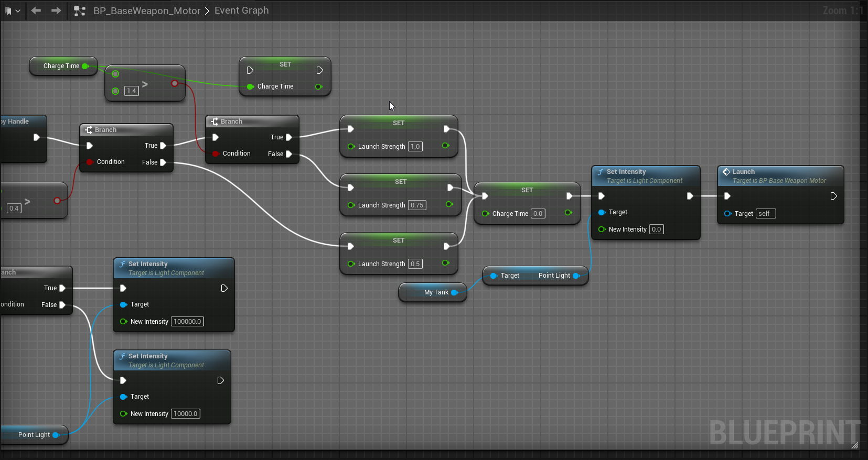Click second Branch red Condition pin
This screenshot has height=460, width=868.
(216, 154)
